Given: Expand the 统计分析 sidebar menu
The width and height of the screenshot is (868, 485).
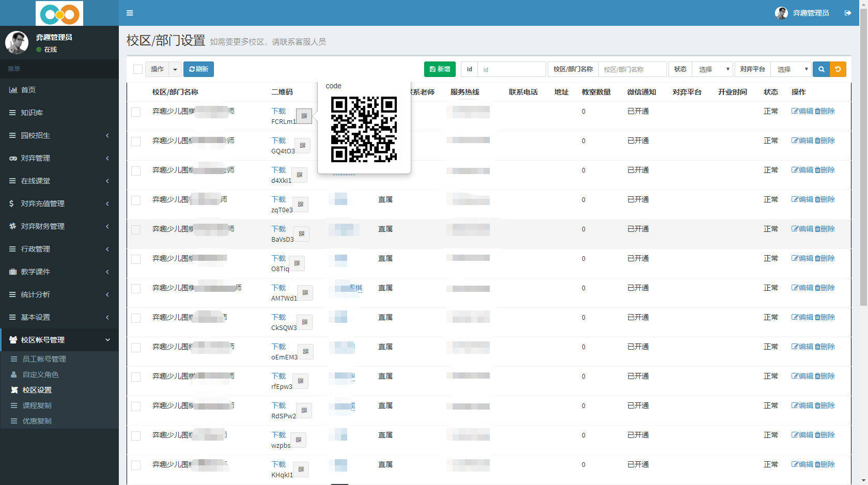Looking at the screenshot, I should [x=59, y=294].
